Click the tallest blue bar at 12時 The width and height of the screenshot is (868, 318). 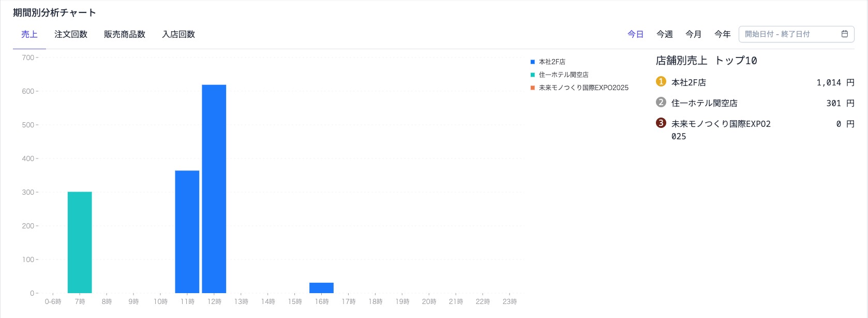[214, 189]
